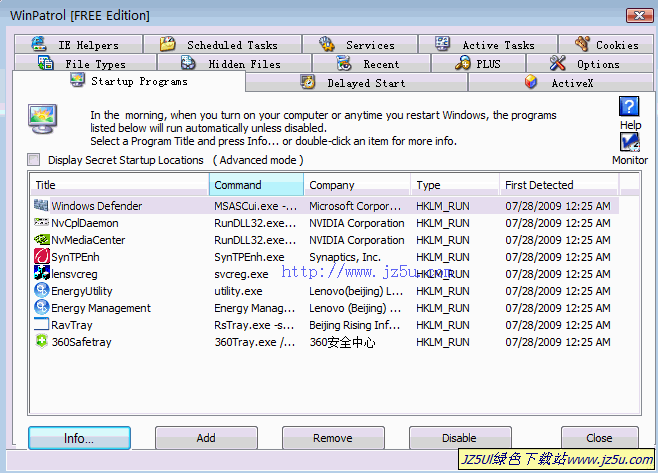This screenshot has height=473, width=658.
Task: Click the Monitor checkmark icon
Action: point(629,142)
